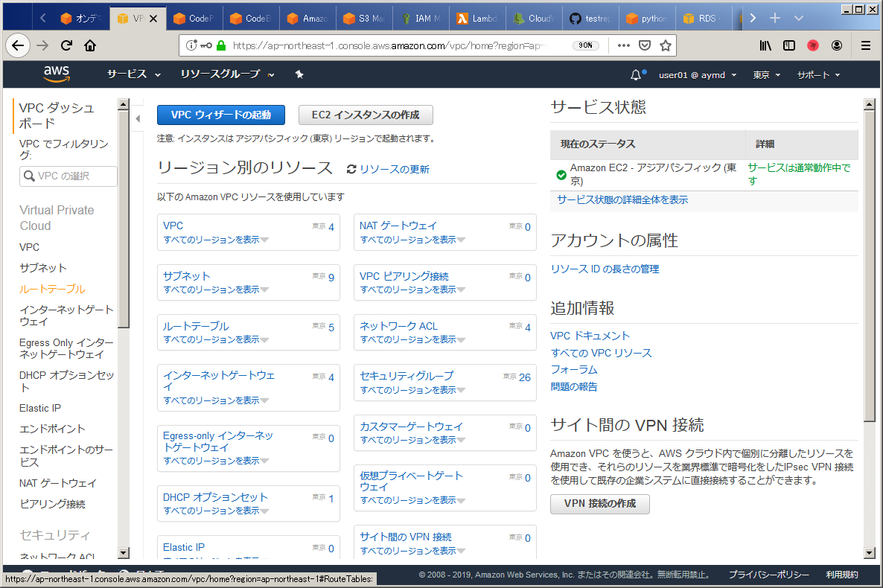883x588 pixels.
Task: Click the VPN 接続の作成 button
Action: (x=600, y=503)
